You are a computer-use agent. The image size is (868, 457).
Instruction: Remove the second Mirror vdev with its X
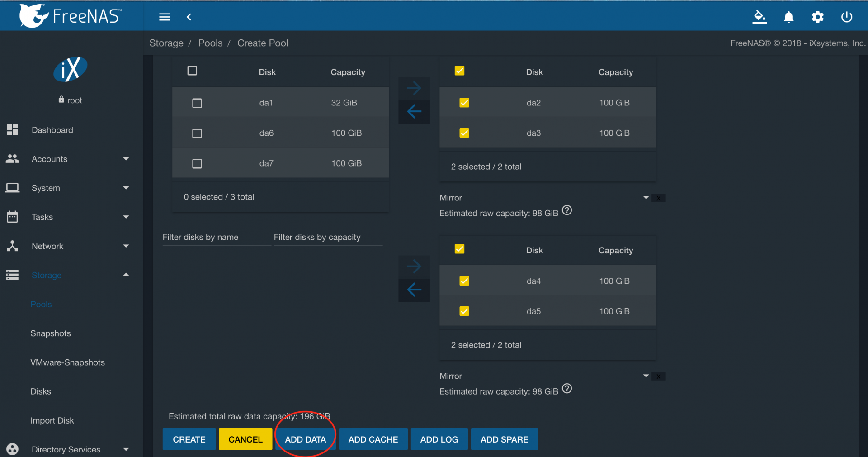pos(659,376)
